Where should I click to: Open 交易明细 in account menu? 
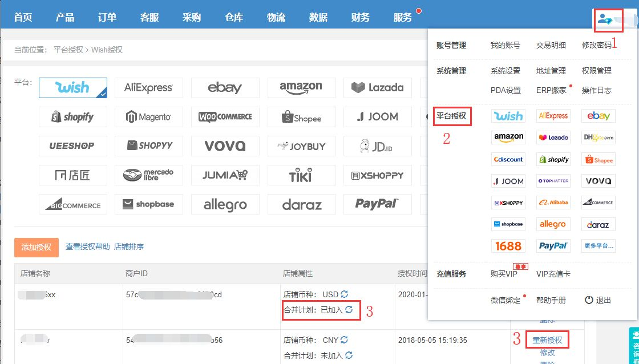551,45
